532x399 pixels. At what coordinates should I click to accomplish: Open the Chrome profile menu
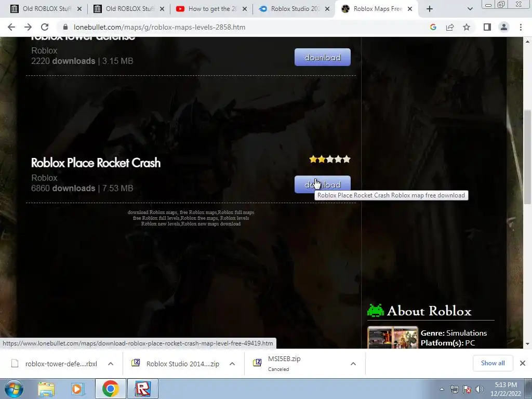click(504, 27)
